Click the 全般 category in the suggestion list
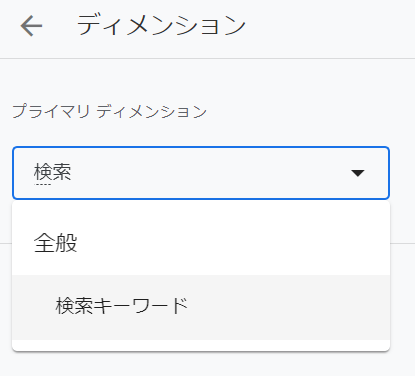Screen dimensions: 415x376 (56, 243)
